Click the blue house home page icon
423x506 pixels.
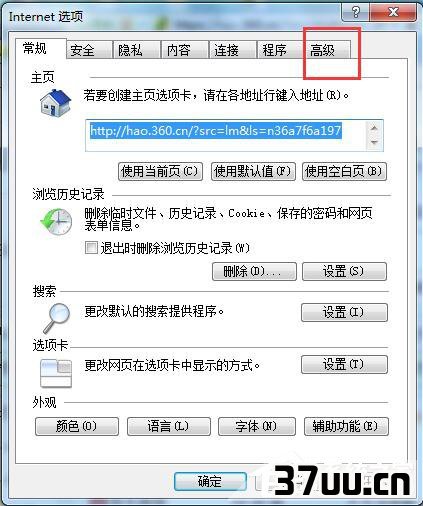coord(55,103)
